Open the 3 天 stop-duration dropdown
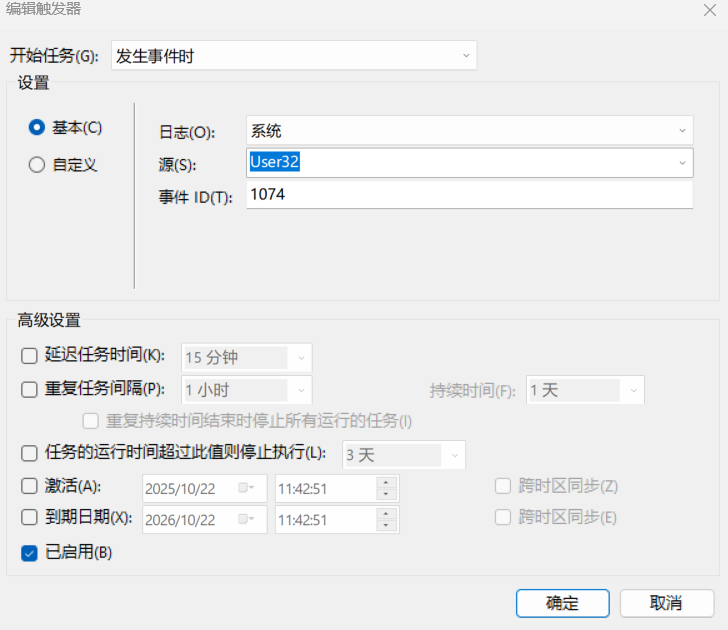 (x=455, y=455)
